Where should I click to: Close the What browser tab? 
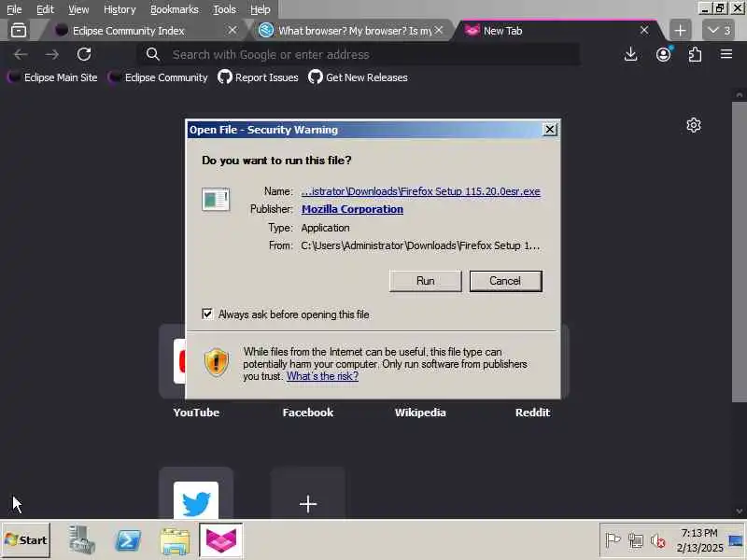(439, 30)
